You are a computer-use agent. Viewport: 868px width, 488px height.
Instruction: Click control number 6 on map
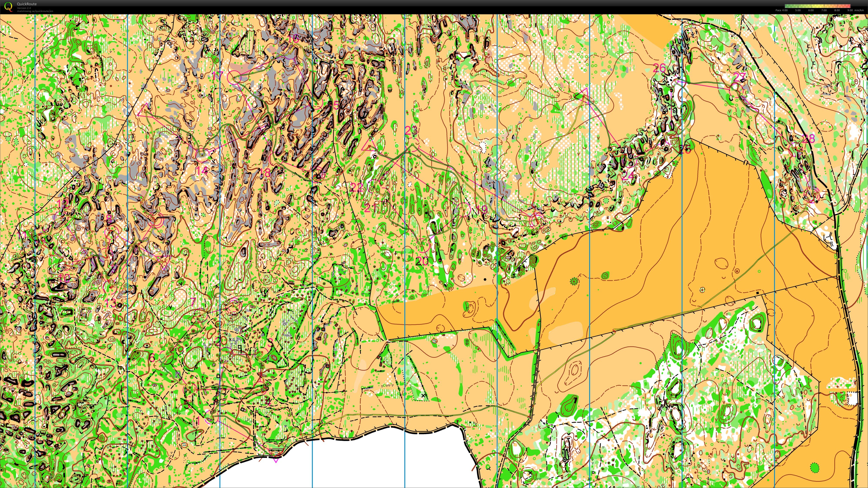coord(152,358)
